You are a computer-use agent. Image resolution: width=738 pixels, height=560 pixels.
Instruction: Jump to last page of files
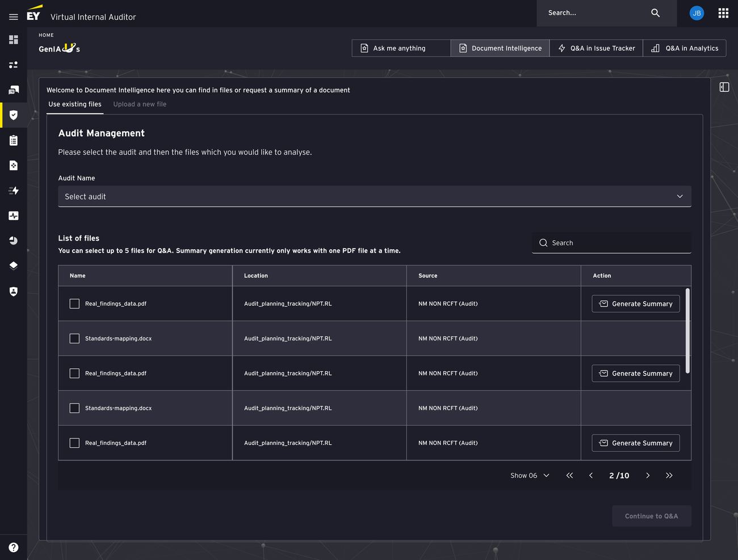click(x=669, y=475)
